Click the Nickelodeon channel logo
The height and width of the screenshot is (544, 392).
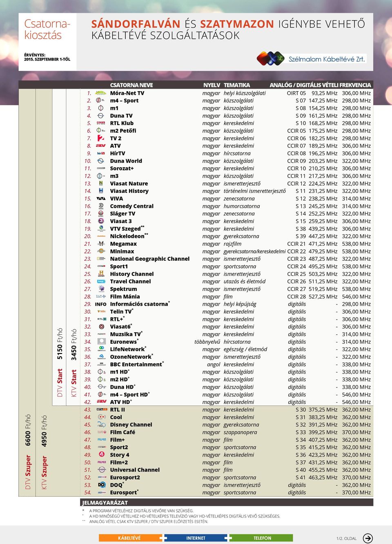(100, 236)
